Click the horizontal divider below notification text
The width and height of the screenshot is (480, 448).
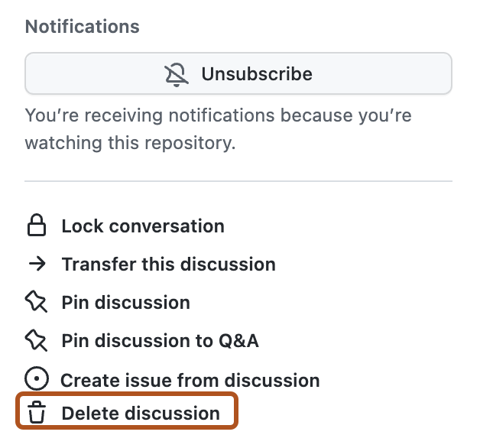pyautogui.click(x=238, y=181)
